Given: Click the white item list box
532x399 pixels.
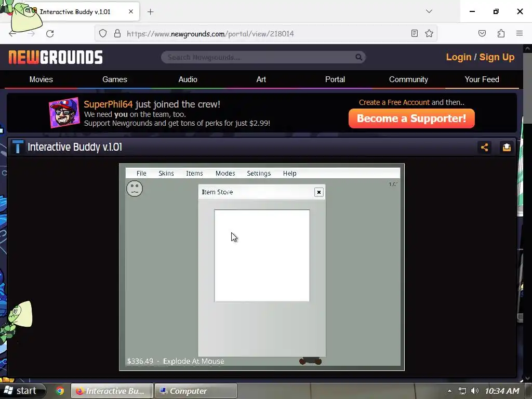Looking at the screenshot, I should (262, 256).
